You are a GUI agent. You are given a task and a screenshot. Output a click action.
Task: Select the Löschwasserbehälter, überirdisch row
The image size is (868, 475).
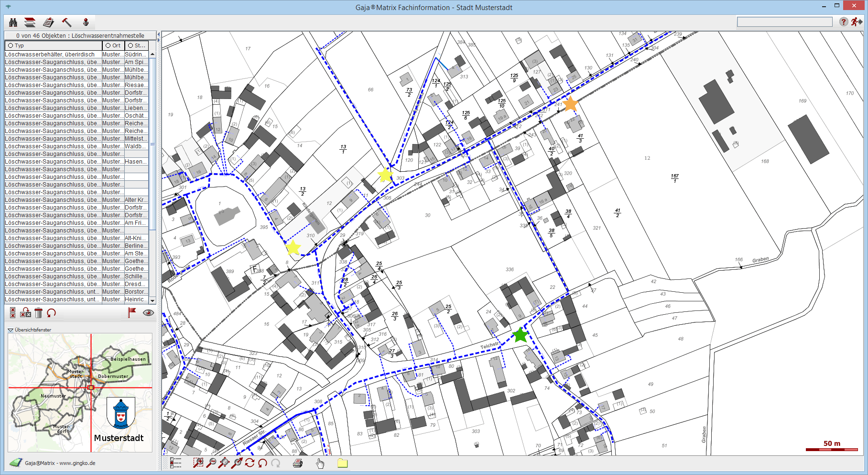[x=53, y=55]
